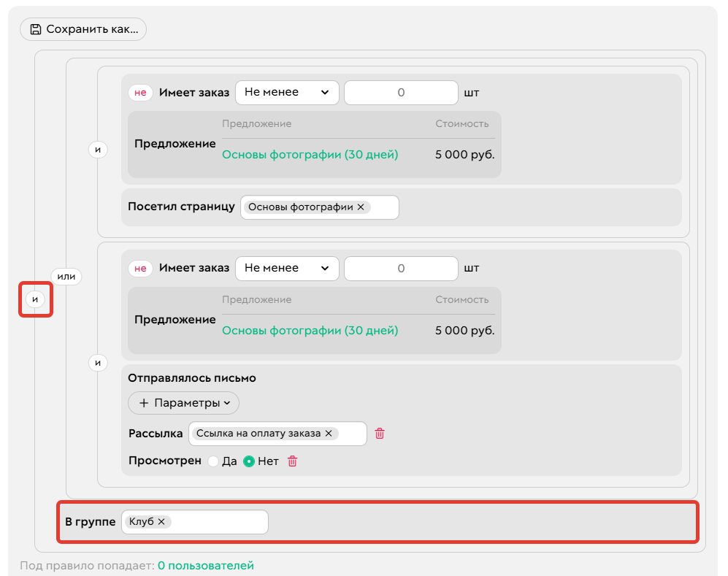Image resolution: width=728 pixels, height=576 pixels.
Task: Click the trash icon next to the Рассылка field
Action: (379, 434)
